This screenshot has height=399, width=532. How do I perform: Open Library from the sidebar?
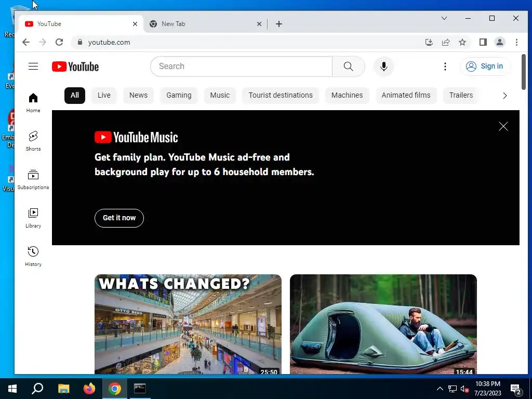33,218
